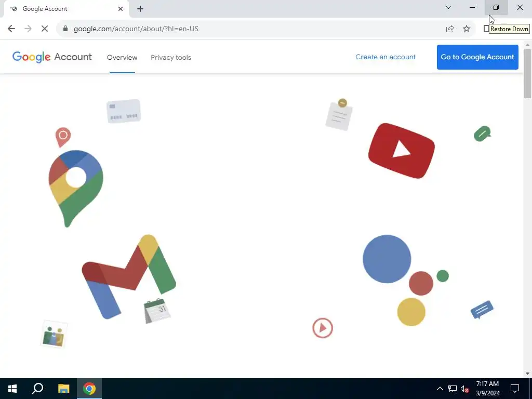
Task: Select the Overview tab
Action: 122,57
